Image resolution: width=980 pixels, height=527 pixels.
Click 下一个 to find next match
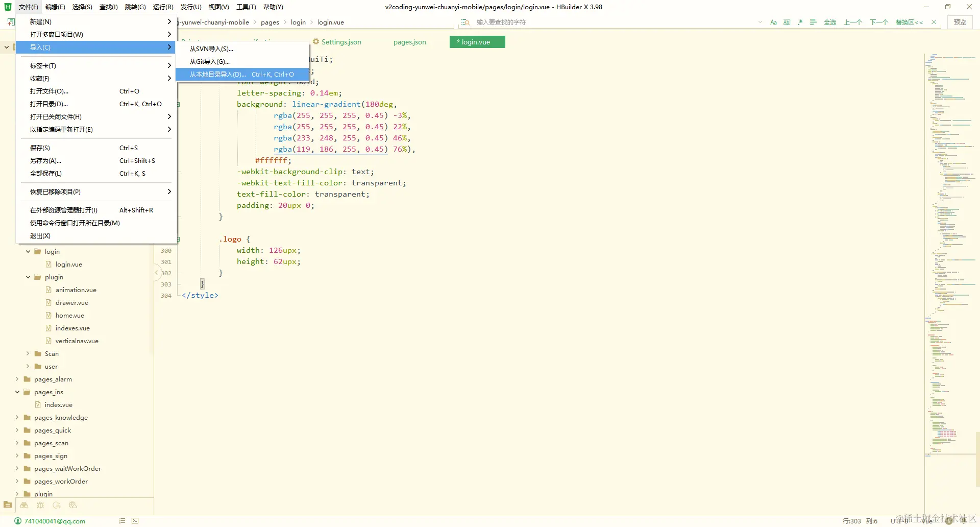pyautogui.click(x=879, y=22)
